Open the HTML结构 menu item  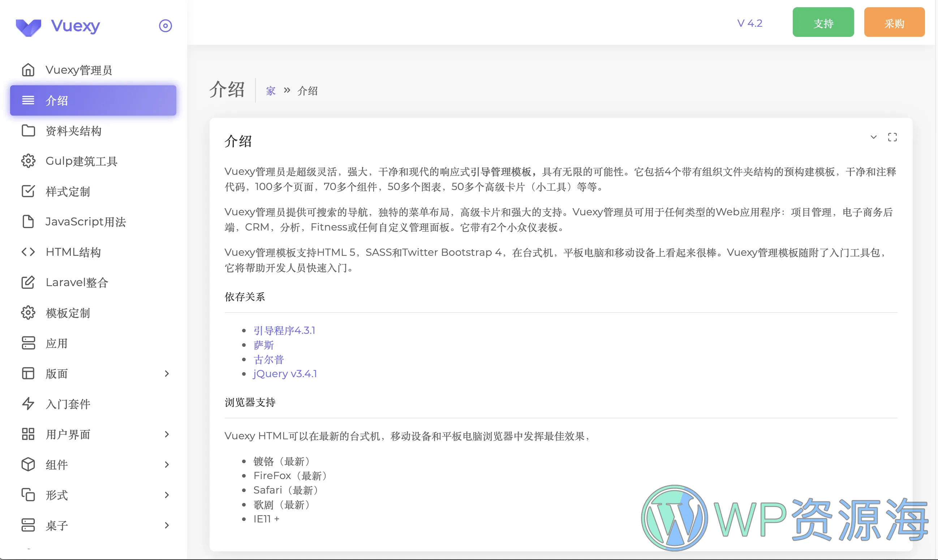pyautogui.click(x=93, y=252)
